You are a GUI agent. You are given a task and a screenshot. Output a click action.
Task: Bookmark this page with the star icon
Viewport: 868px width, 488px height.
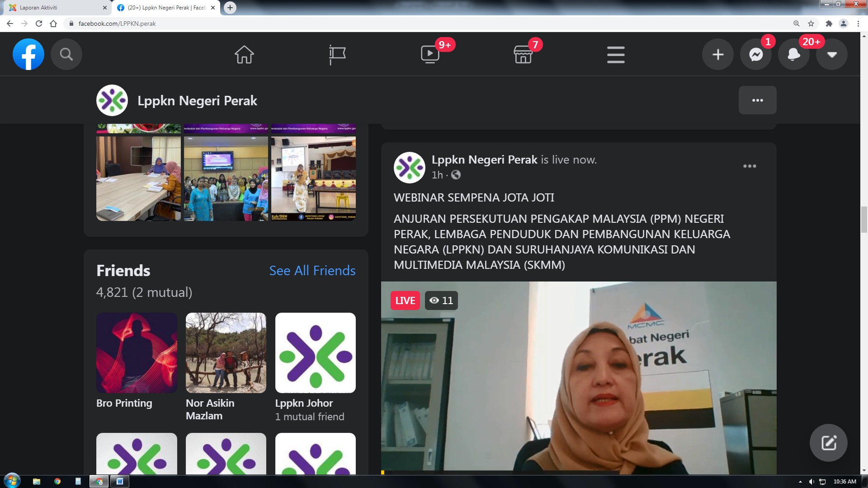811,23
